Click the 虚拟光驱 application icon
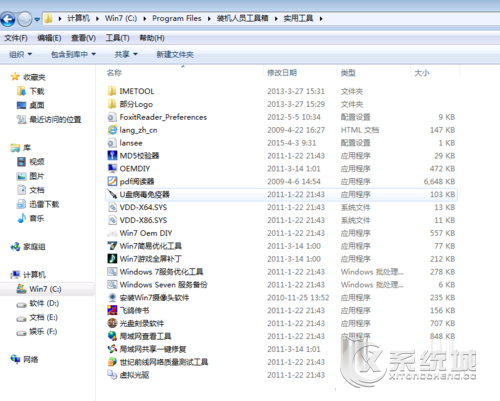Screen dimensions: 500x401 click(x=112, y=375)
